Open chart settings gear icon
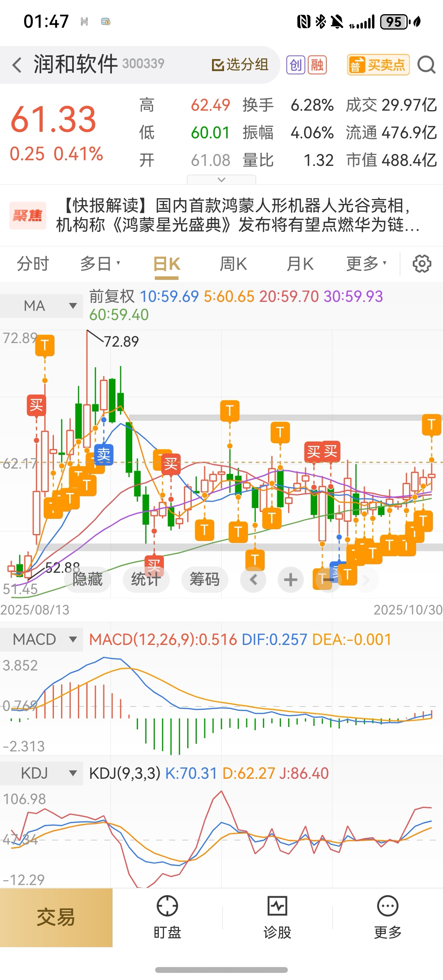The image size is (443, 980). [422, 264]
